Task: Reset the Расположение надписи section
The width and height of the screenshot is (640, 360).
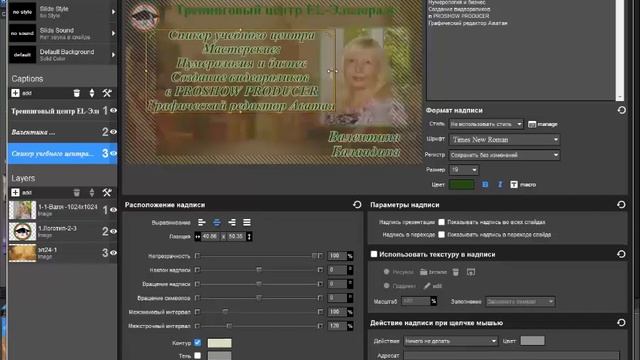Action: coord(357,204)
